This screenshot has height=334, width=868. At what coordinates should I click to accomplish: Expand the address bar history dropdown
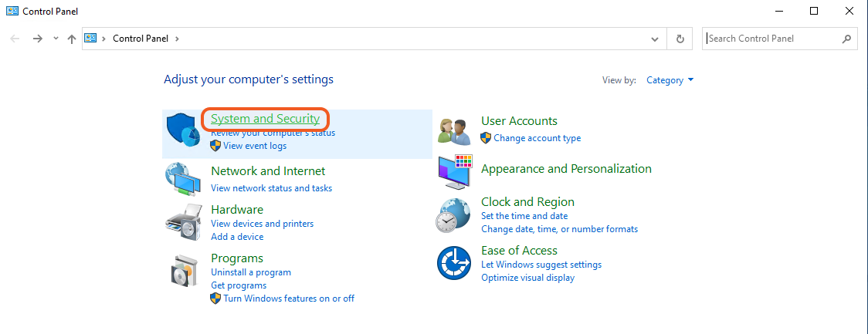pos(655,39)
